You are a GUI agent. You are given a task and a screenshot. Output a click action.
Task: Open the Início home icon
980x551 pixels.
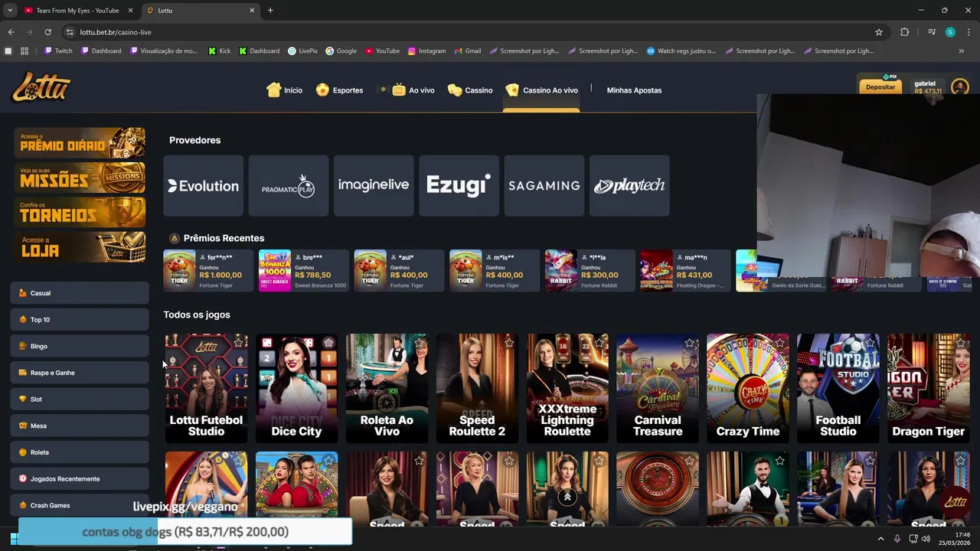(273, 90)
